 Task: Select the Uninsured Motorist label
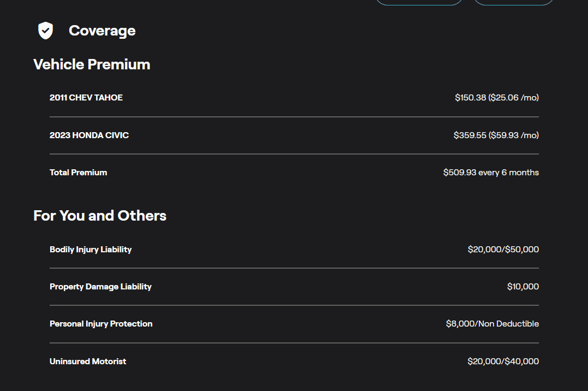88,362
